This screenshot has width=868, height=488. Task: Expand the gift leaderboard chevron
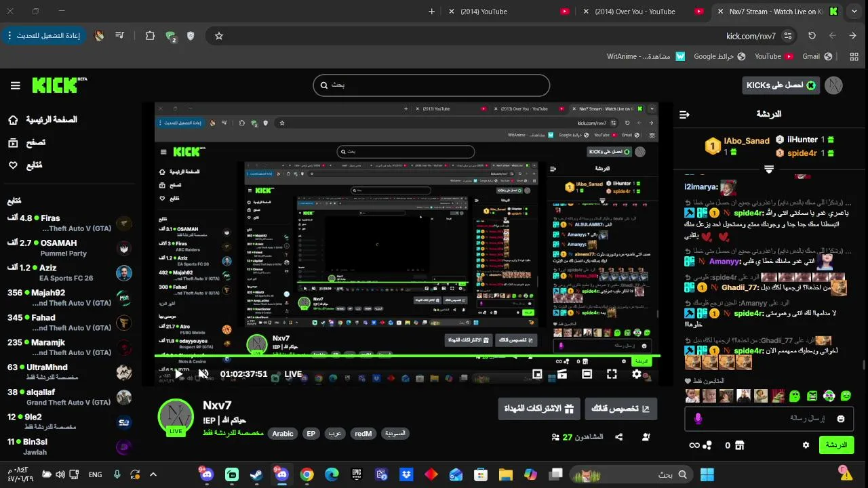pos(769,169)
